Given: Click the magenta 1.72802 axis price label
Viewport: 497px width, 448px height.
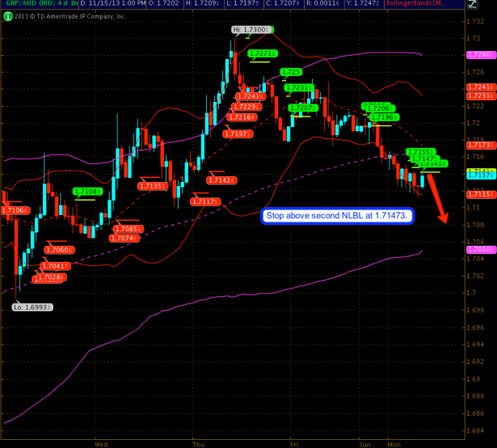Looking at the screenshot, I should (x=481, y=54).
